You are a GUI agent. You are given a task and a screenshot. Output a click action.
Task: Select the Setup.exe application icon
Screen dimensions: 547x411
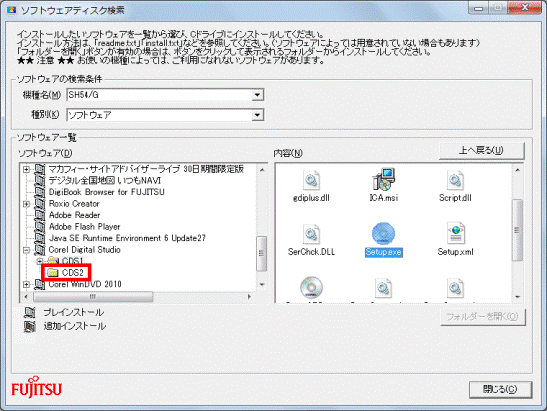tap(383, 233)
